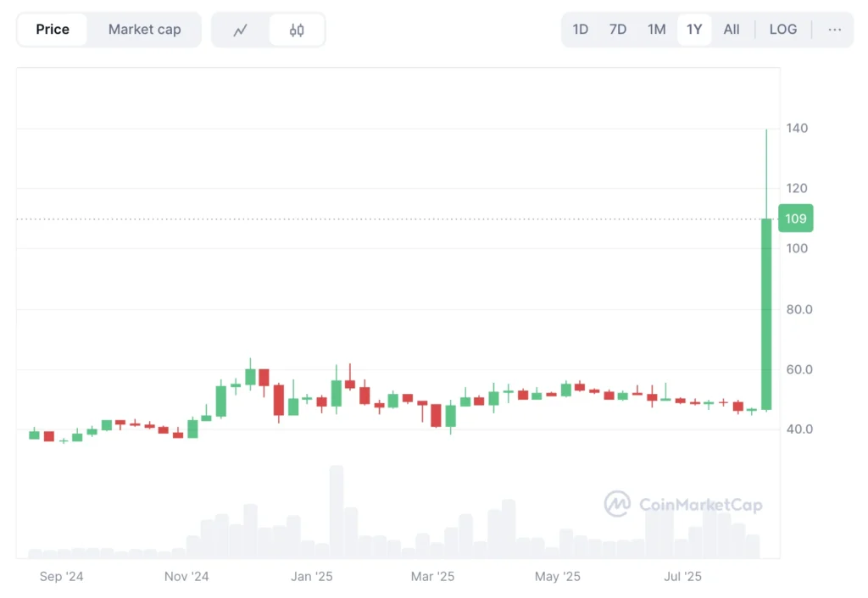
Task: Switch to line chart view
Action: [x=241, y=30]
